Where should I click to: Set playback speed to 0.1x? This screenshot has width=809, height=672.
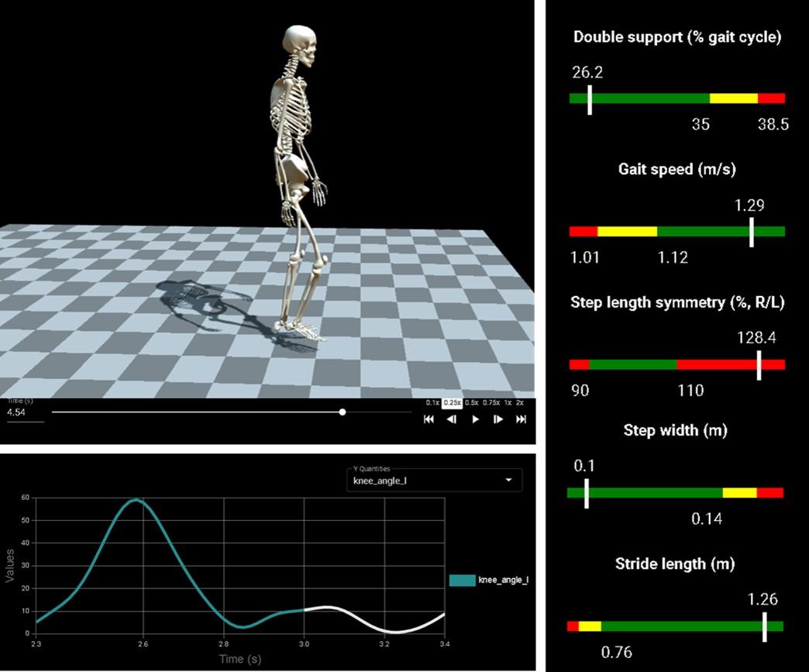[432, 402]
